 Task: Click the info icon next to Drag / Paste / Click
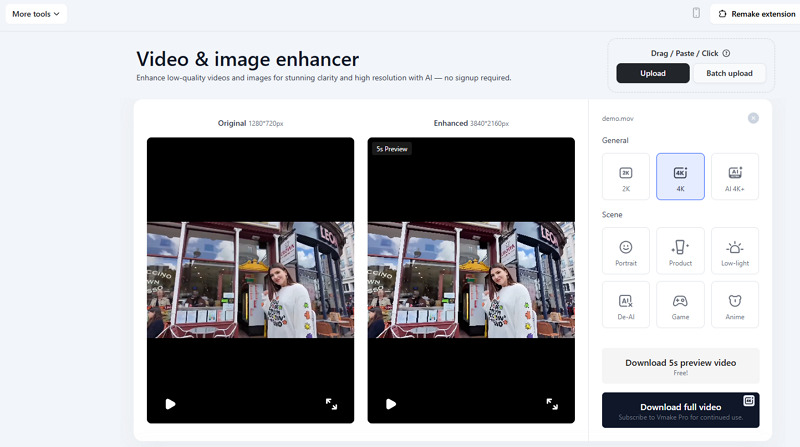[726, 53]
